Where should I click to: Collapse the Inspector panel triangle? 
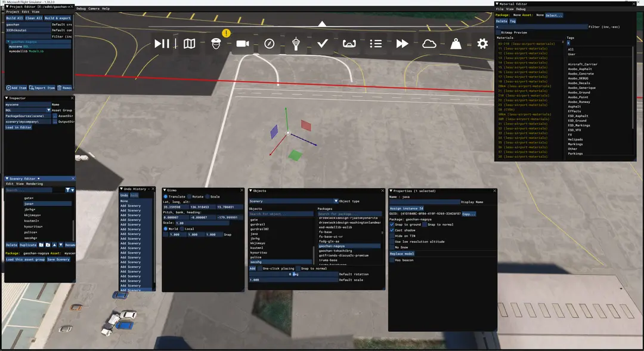pyautogui.click(x=7, y=98)
